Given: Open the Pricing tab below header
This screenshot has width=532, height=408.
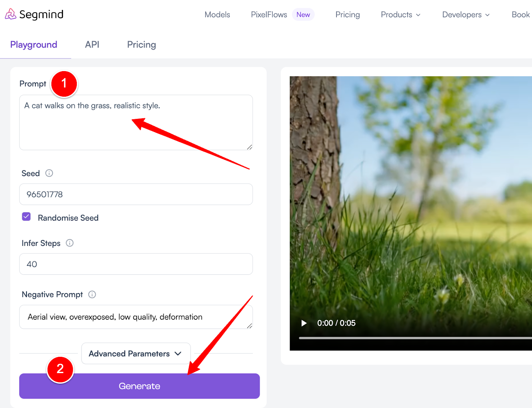Looking at the screenshot, I should tap(142, 45).
